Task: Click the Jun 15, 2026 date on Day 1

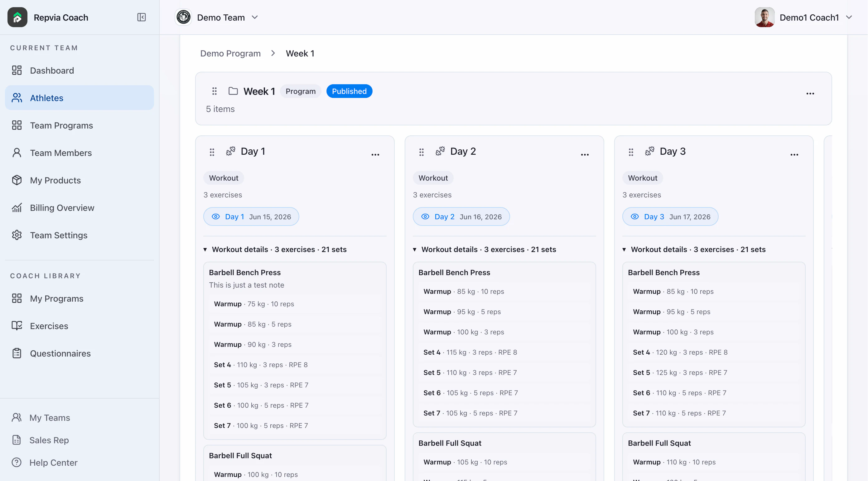Action: pyautogui.click(x=270, y=217)
